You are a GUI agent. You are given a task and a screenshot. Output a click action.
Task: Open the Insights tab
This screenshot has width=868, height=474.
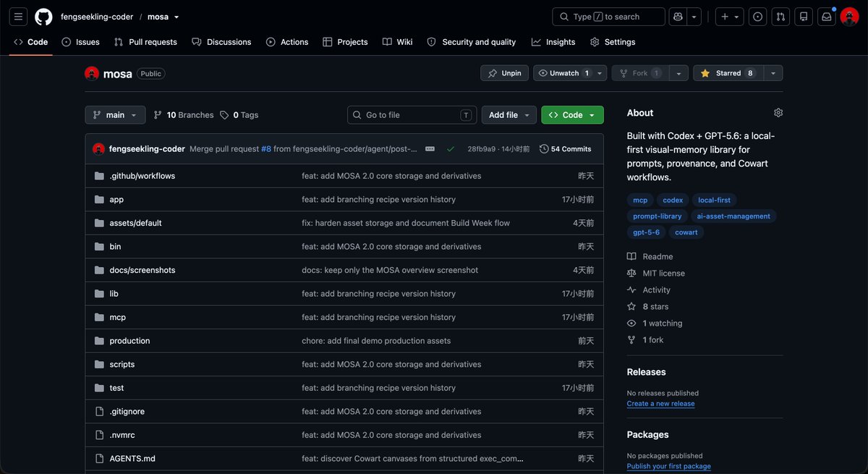tap(553, 42)
